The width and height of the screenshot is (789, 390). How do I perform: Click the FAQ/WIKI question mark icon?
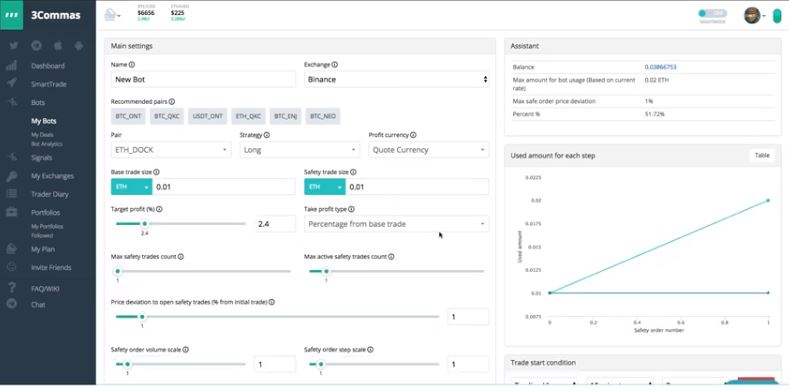click(x=12, y=288)
